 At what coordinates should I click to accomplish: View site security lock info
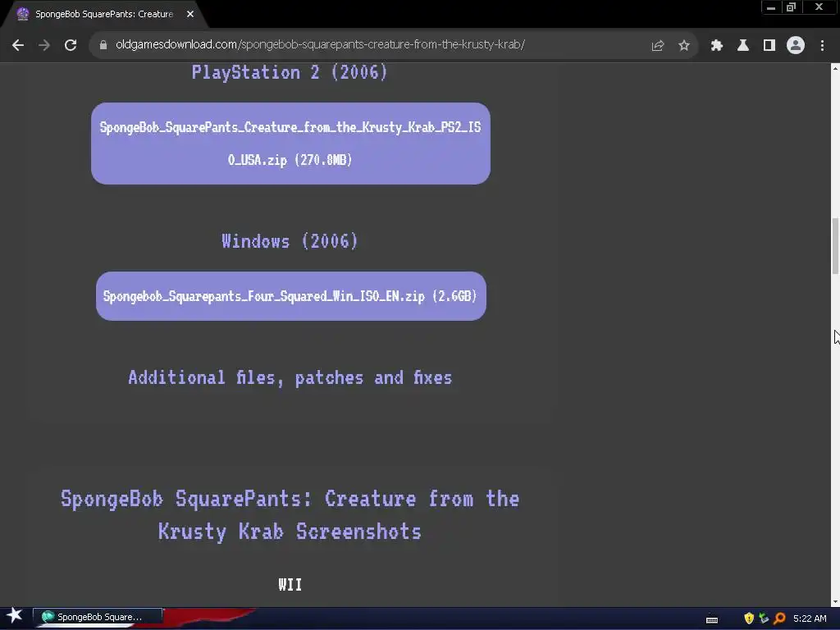(x=103, y=45)
